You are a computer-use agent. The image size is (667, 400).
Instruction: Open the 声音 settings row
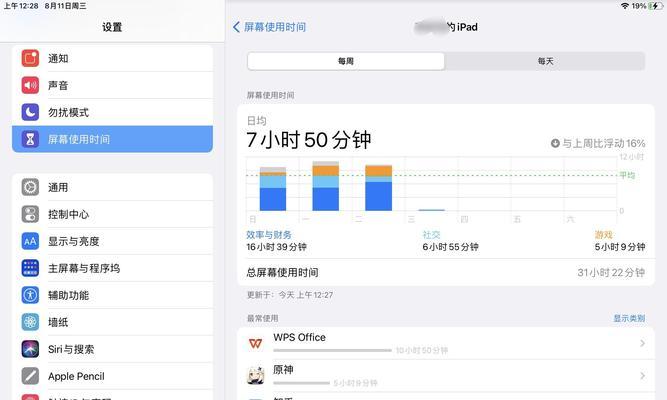112,85
